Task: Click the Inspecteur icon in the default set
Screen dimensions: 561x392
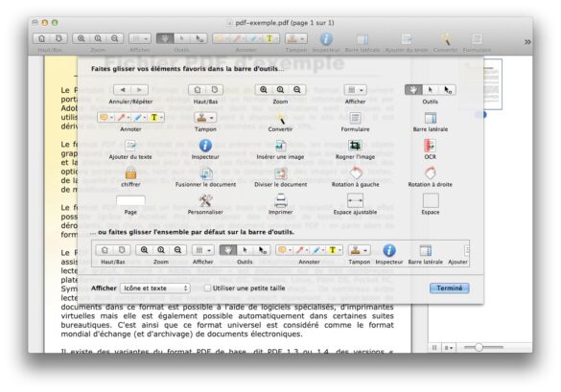Action: click(389, 250)
